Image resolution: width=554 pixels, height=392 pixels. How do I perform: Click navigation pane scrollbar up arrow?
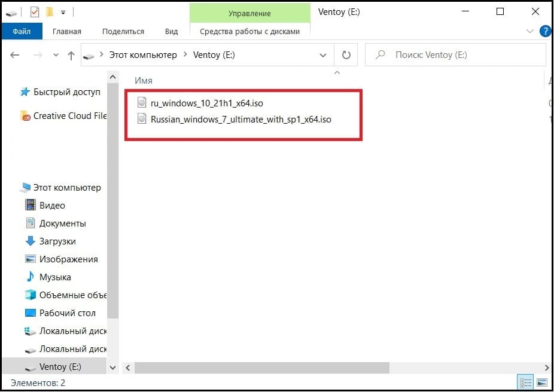point(112,77)
